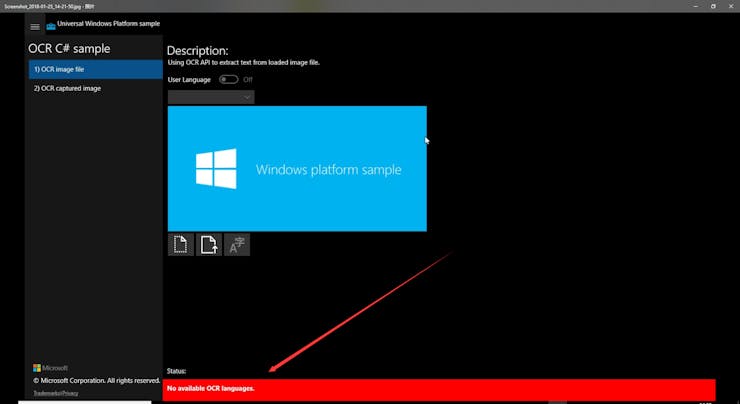Click the User Language label
The height and width of the screenshot is (404, 740).
point(189,80)
